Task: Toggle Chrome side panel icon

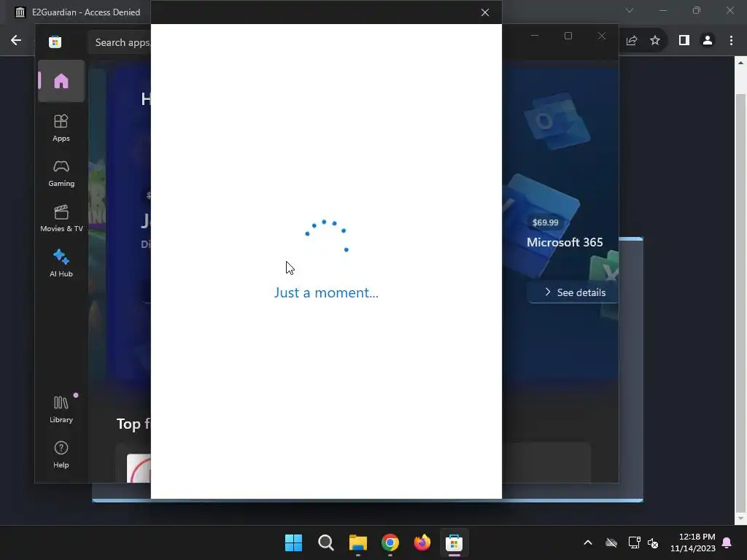Action: [x=684, y=41]
